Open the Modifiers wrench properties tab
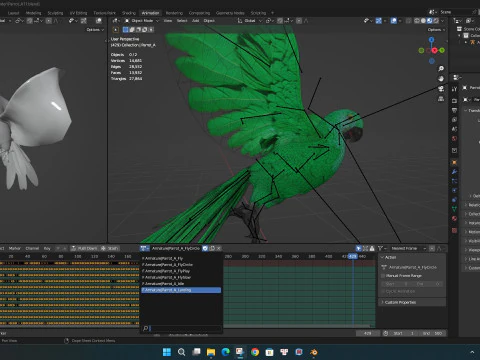 pos(454,172)
